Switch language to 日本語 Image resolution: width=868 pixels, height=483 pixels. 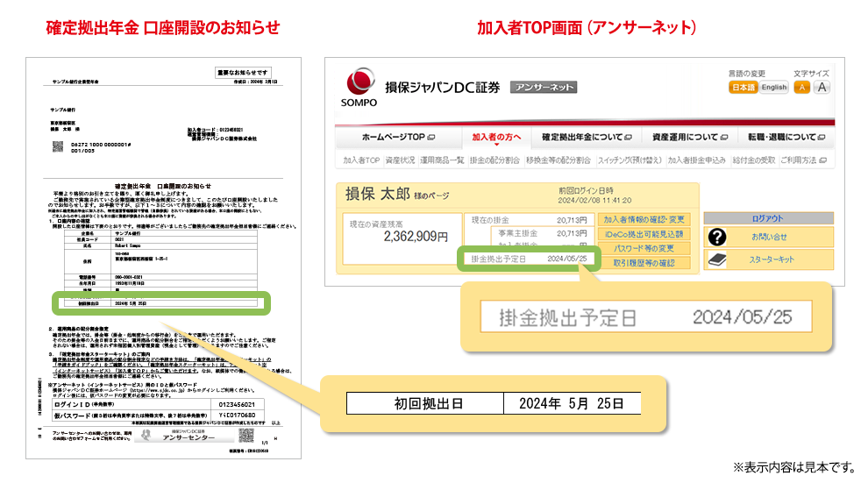point(743,87)
